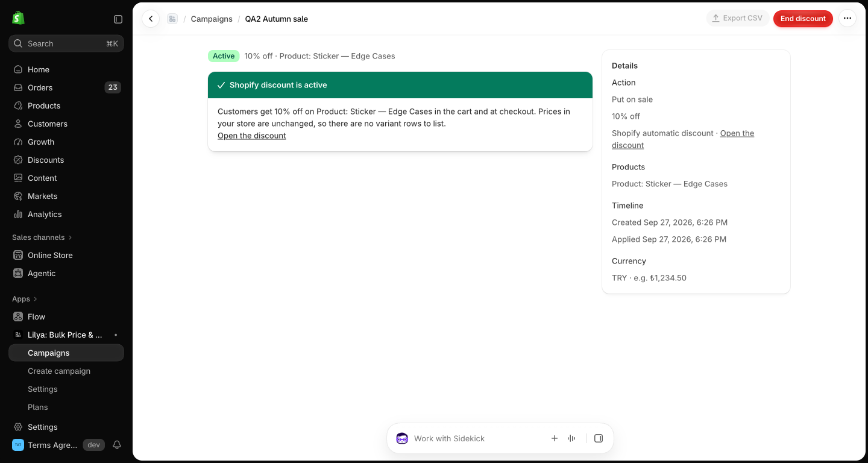
Task: Click the Agentic channel icon
Action: click(x=18, y=273)
